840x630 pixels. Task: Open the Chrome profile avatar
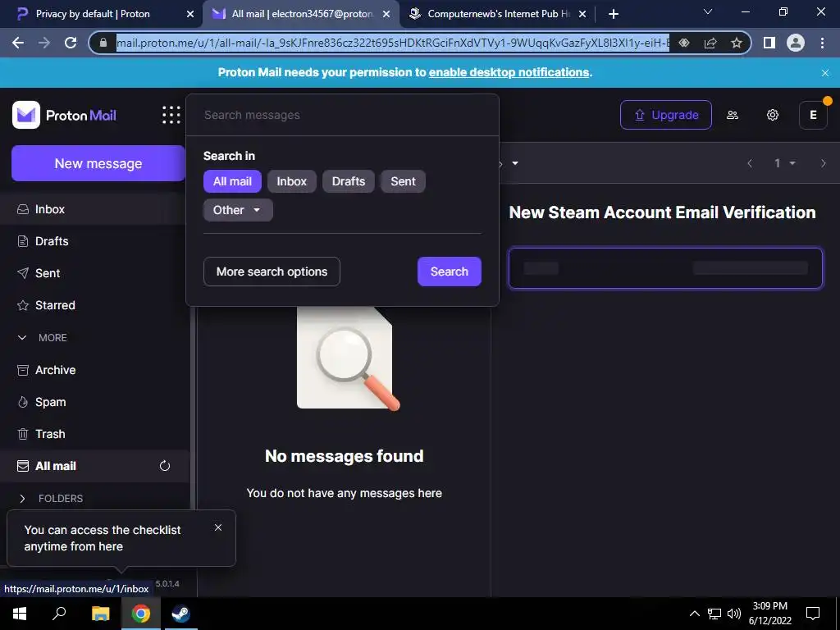(796, 43)
